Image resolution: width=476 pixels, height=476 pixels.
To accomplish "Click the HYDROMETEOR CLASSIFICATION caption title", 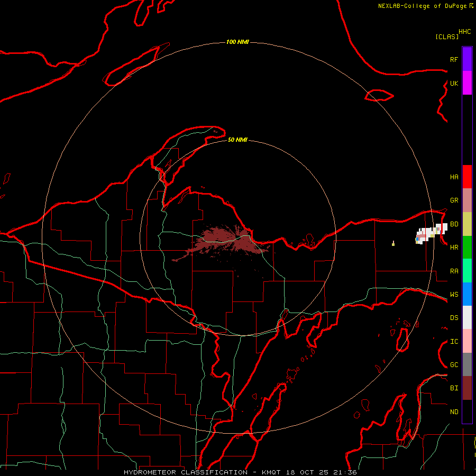I will coord(186,472).
